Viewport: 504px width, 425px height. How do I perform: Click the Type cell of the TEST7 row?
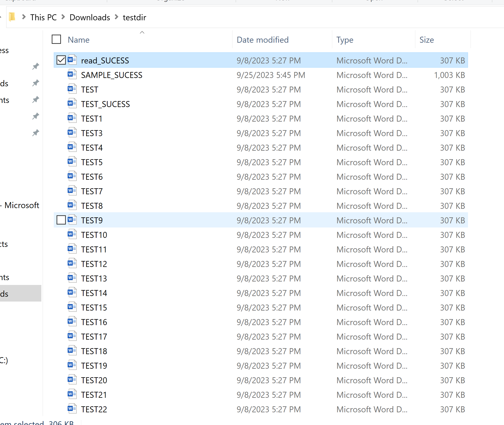[372, 192]
